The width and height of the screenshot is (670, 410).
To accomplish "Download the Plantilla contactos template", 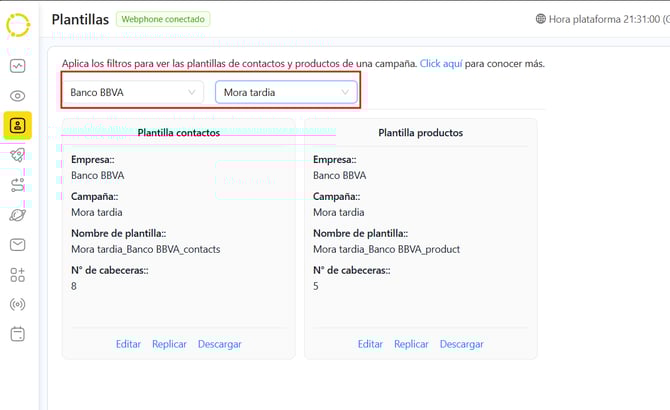I will pyautogui.click(x=220, y=344).
